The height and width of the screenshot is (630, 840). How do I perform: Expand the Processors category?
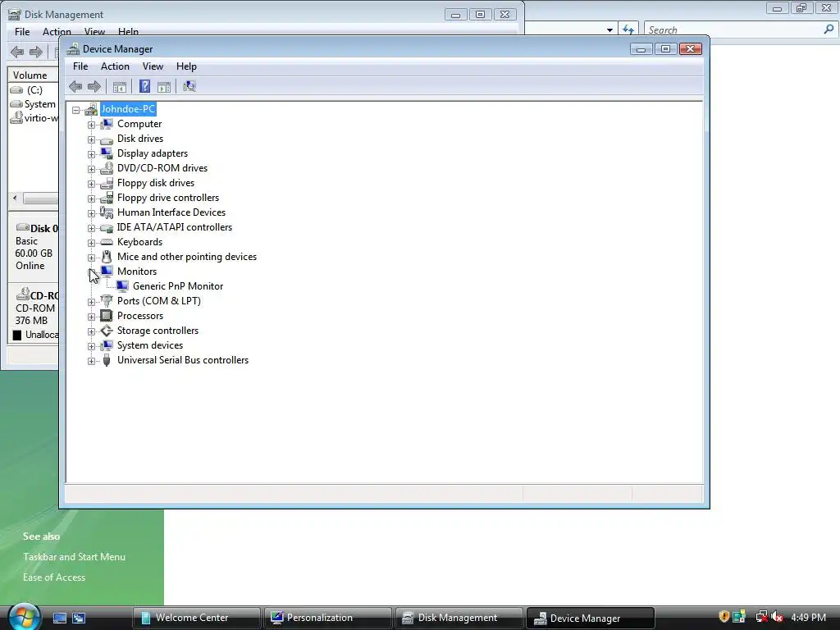(91, 317)
